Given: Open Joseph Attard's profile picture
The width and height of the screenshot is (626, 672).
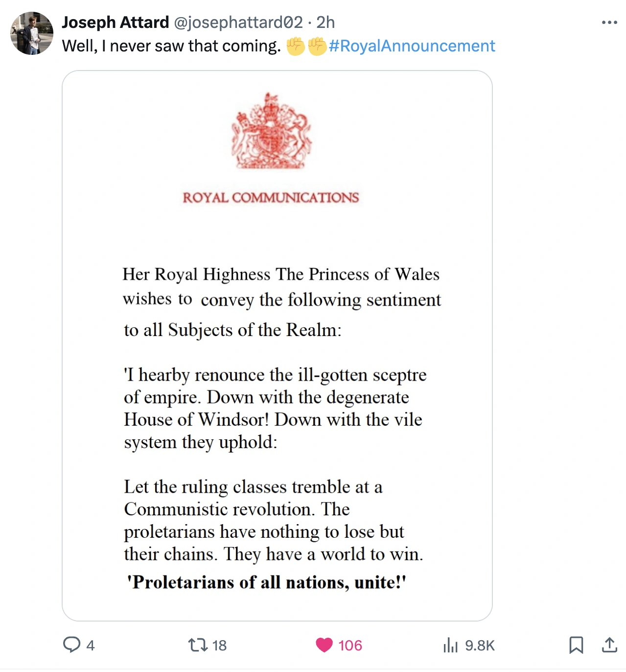Looking at the screenshot, I should coord(32,33).
